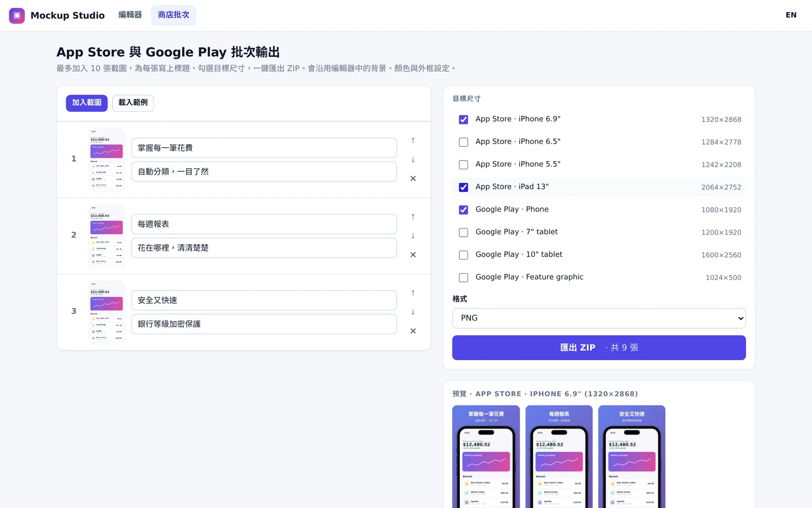The height and width of the screenshot is (508, 812).
Task: Click 匯出 ZIP export button
Action: (x=599, y=347)
